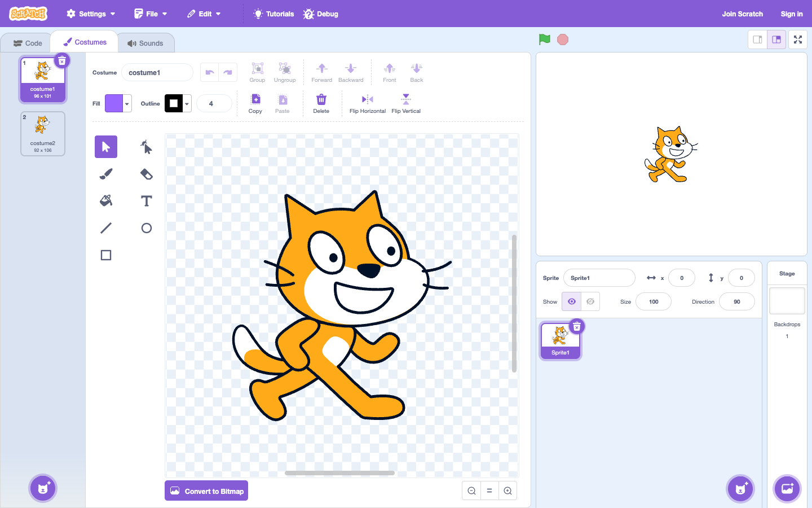Reset canvas zoom to default

[x=489, y=491]
